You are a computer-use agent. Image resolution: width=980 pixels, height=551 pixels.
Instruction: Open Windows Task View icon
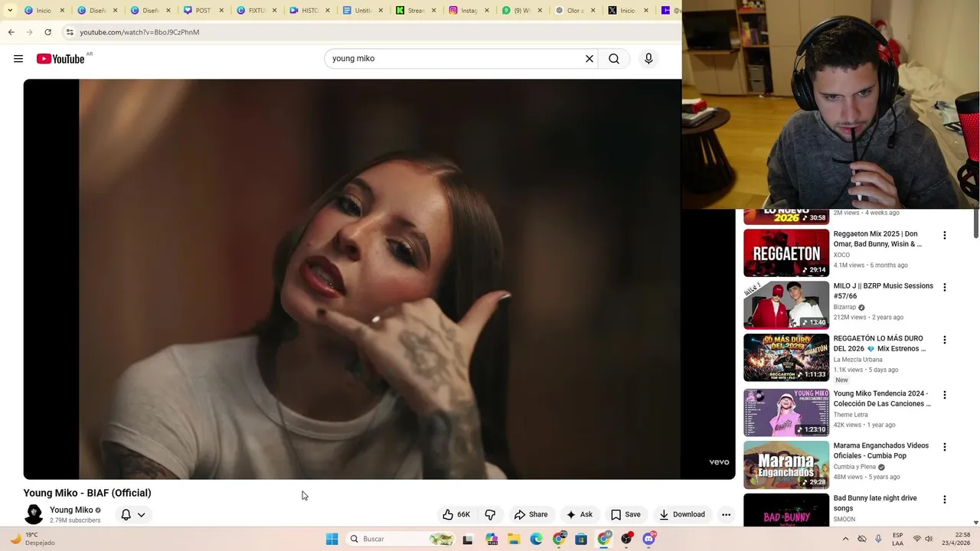[x=468, y=539]
